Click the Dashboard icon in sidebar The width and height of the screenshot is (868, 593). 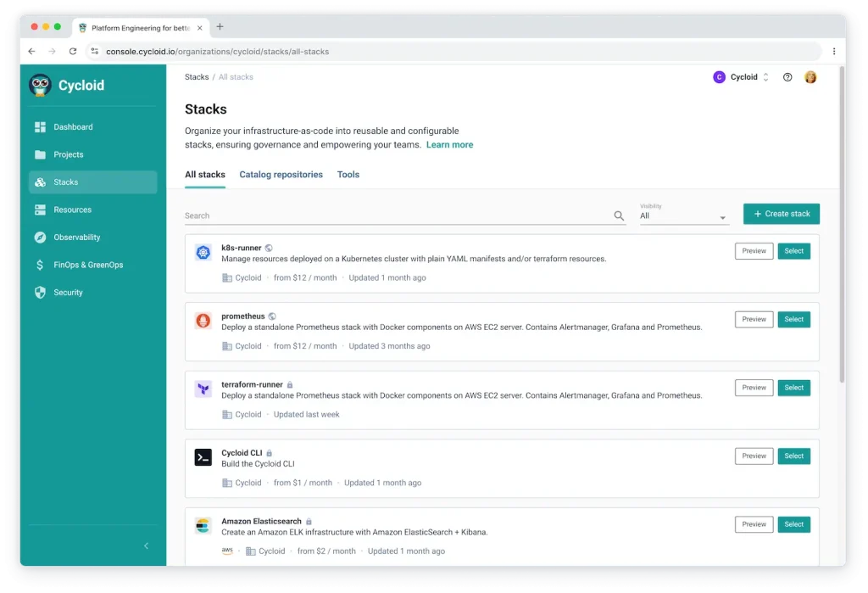(x=40, y=127)
